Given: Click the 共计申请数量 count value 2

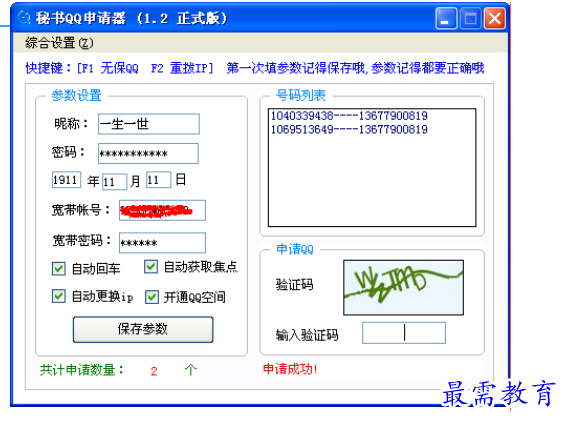Looking at the screenshot, I should (x=154, y=371).
